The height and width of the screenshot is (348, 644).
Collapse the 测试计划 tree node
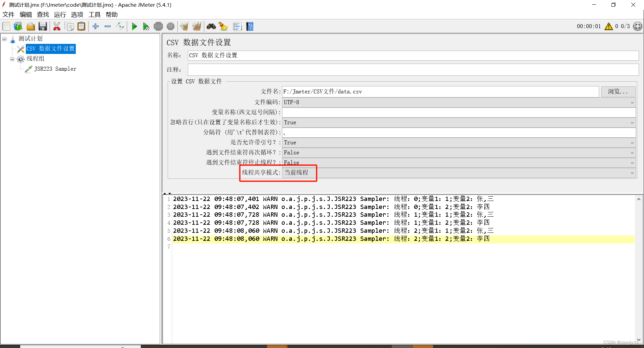(x=4, y=39)
